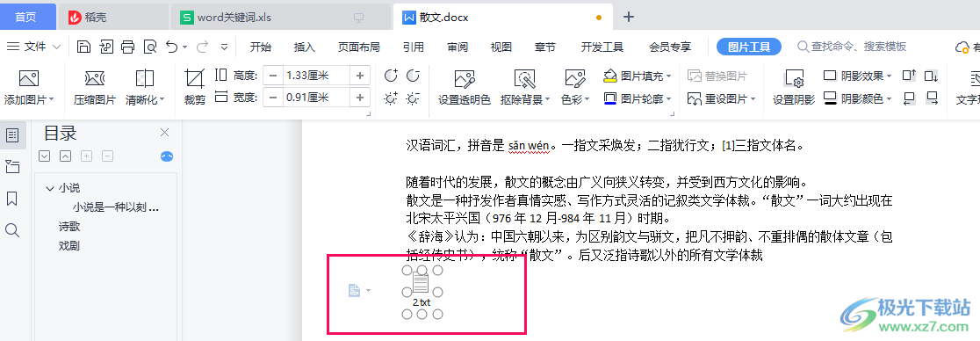Open the 文件 menu dropdown
This screenshot has height=341, width=980.
[34, 47]
